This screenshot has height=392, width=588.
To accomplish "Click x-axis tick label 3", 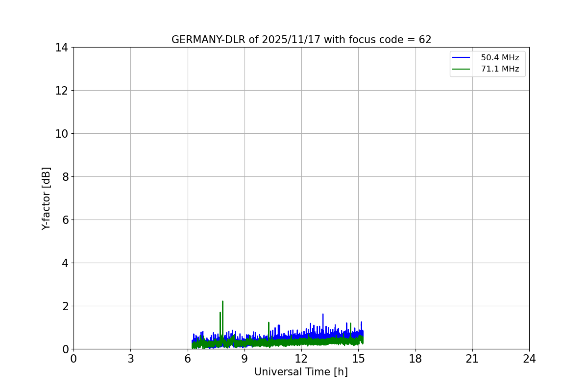I will pyautogui.click(x=130, y=359).
